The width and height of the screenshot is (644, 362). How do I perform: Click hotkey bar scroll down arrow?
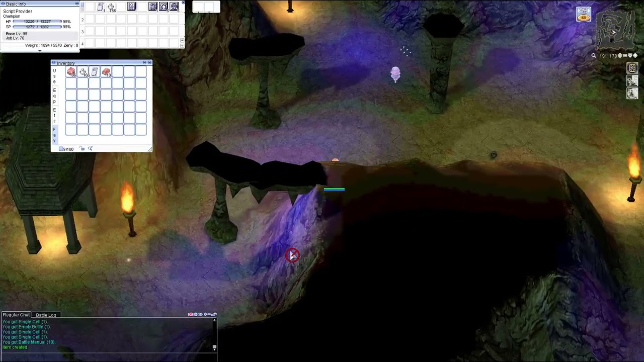point(182,45)
